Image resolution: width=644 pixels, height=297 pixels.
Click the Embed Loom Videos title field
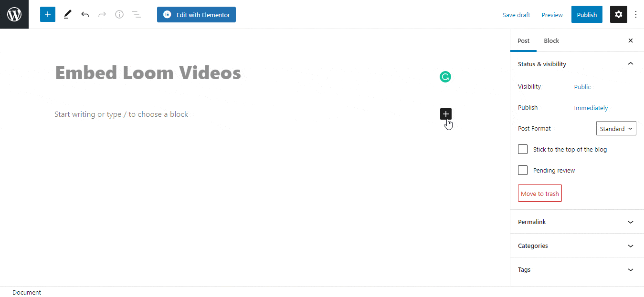coord(148,73)
